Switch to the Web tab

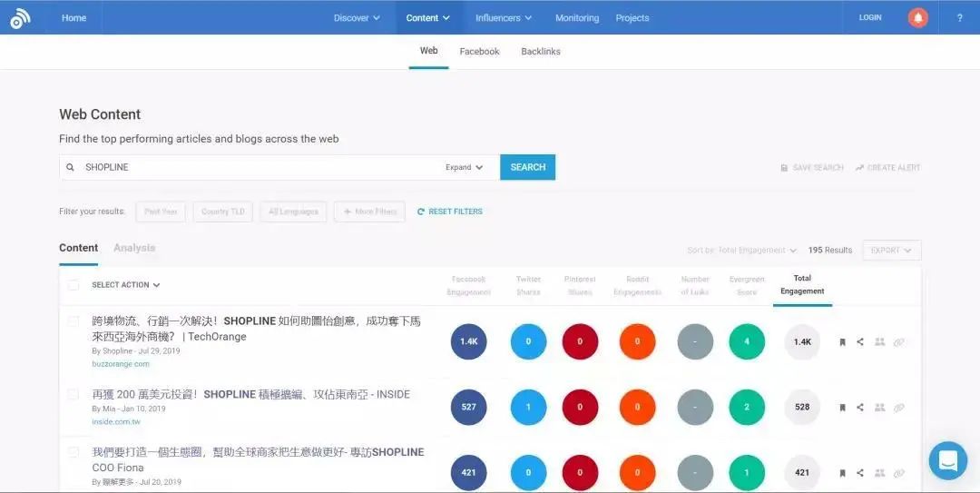428,51
